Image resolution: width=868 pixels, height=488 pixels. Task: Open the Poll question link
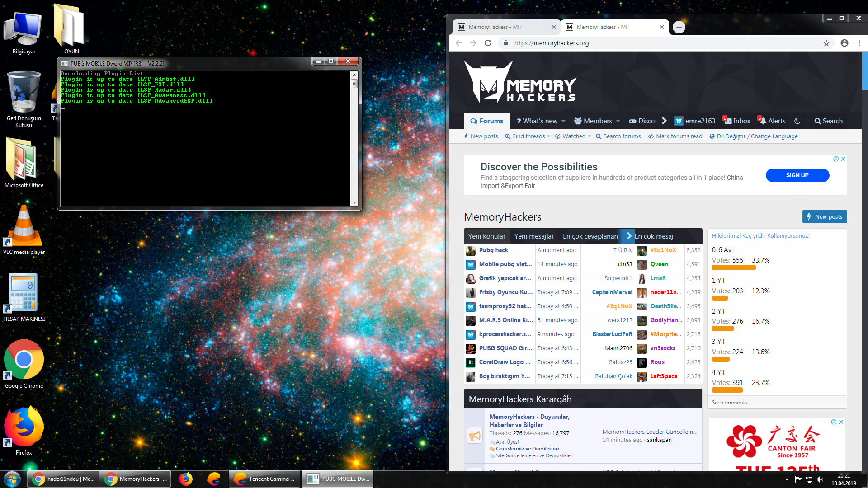pyautogui.click(x=761, y=236)
